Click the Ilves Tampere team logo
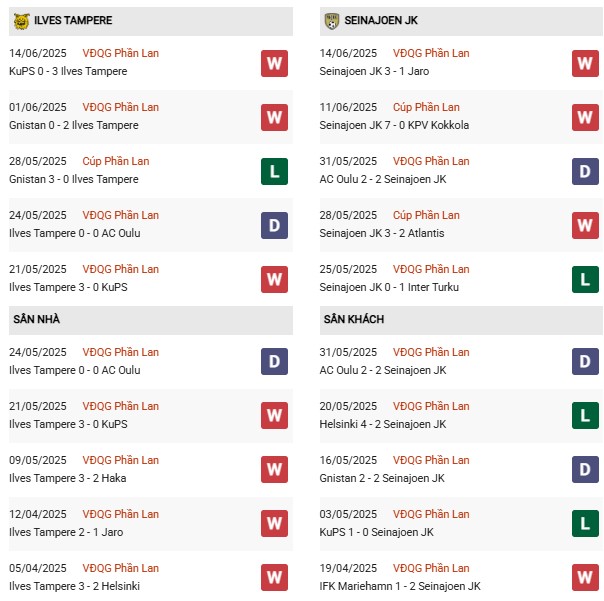 point(21,20)
